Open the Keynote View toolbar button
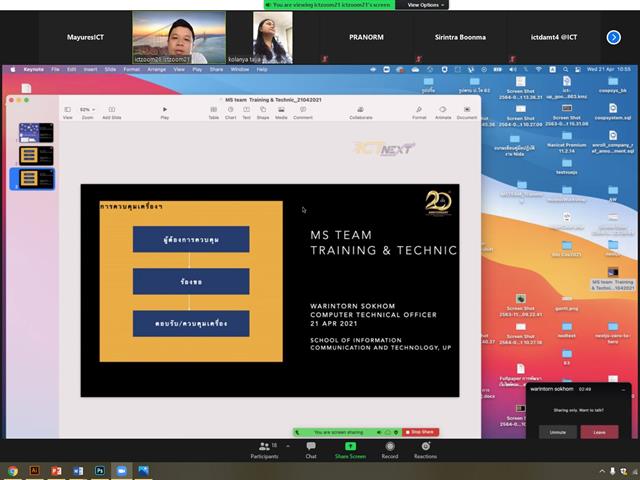The width and height of the screenshot is (640, 480). point(67,113)
